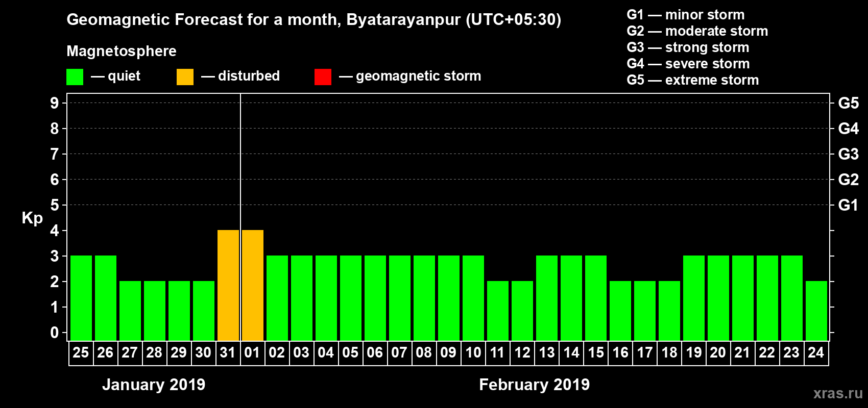The height and width of the screenshot is (408, 868).
Task: Click the 'G3 — strong storm' legend text
Action: (x=688, y=47)
